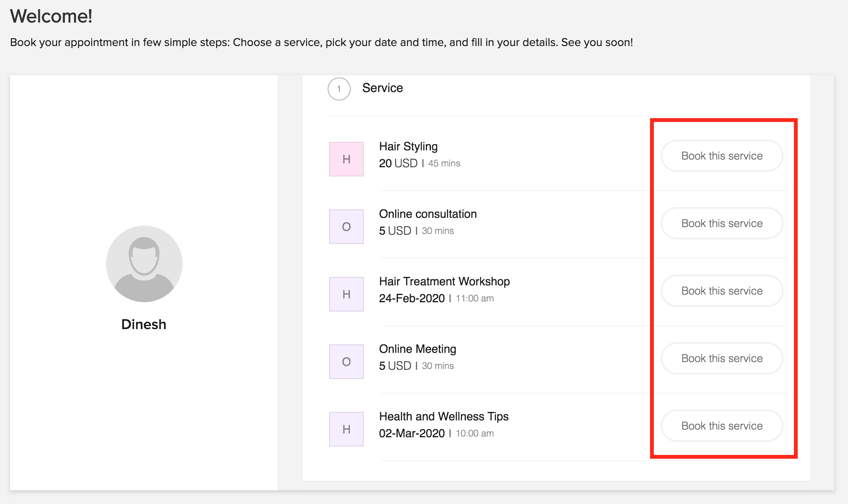Click the staff name Dinesh
The image size is (848, 504).
(x=144, y=324)
